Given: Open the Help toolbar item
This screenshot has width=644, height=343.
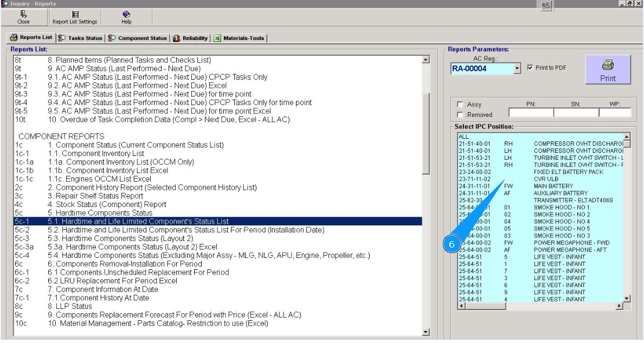Looking at the screenshot, I should coord(126,18).
